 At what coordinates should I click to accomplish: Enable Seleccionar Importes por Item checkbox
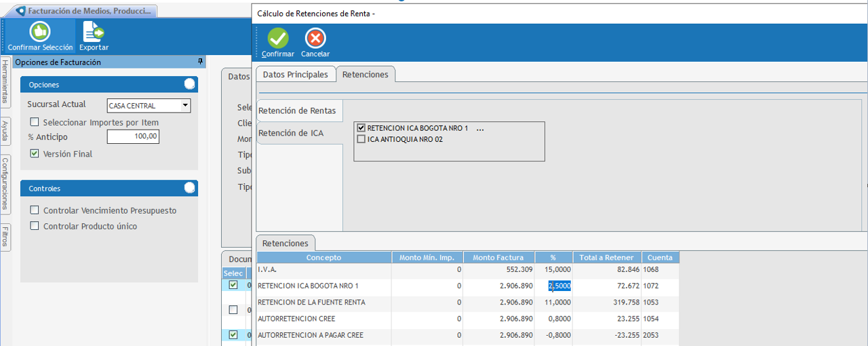[35, 122]
